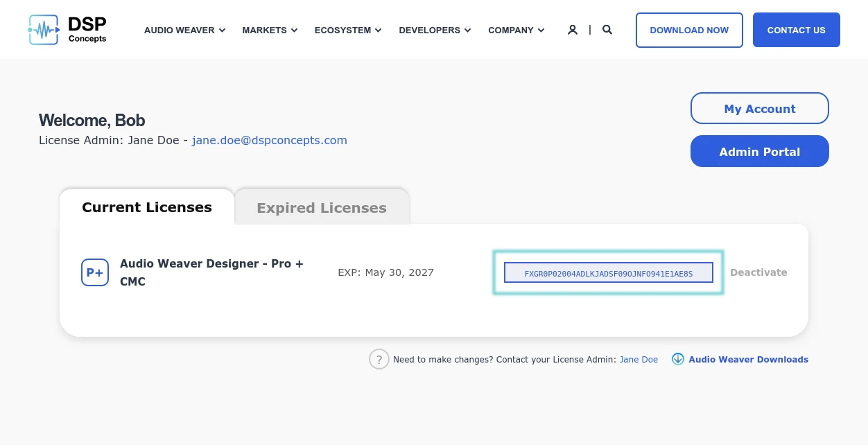
Task: Open the Admin Portal
Action: [x=760, y=152]
